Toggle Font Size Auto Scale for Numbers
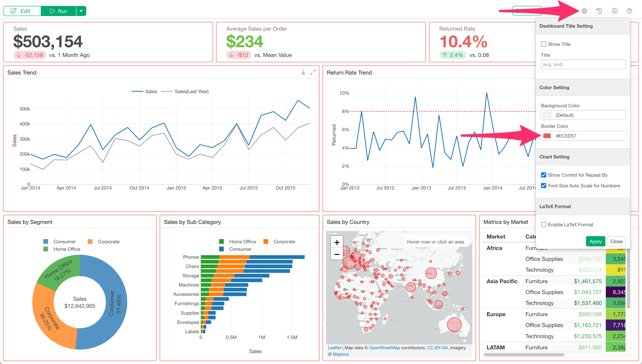The image size is (642, 364). (543, 186)
